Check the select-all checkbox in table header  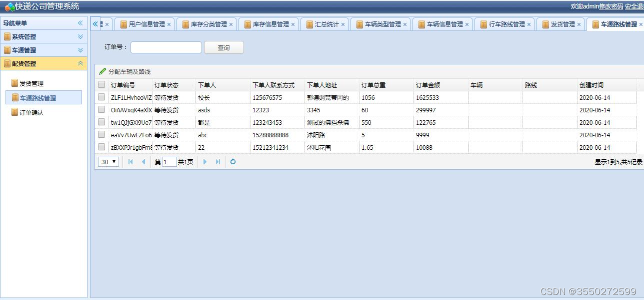pos(101,84)
